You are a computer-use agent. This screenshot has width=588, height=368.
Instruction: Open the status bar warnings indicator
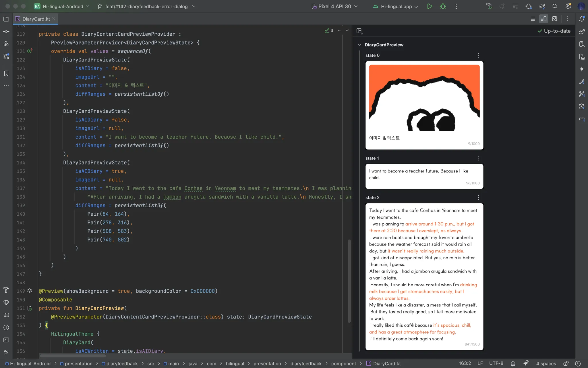point(578,363)
